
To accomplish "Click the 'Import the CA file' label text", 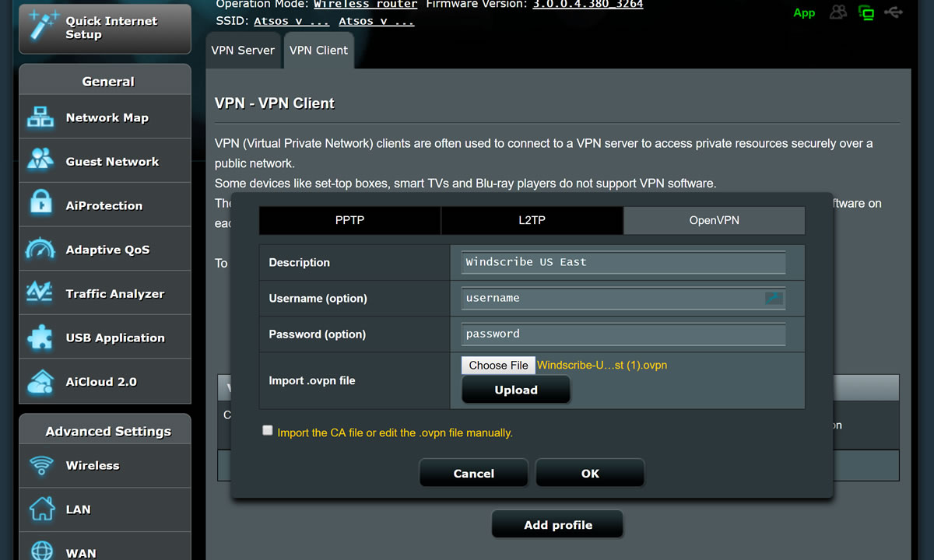I will [395, 432].
